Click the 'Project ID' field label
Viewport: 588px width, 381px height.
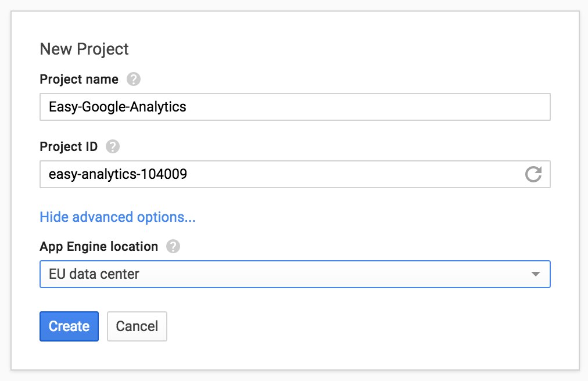tap(69, 146)
